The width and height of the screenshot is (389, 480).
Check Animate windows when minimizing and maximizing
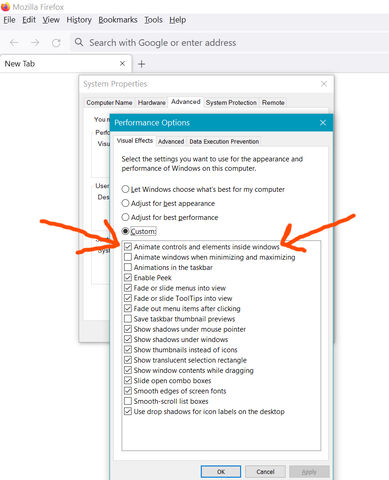128,257
